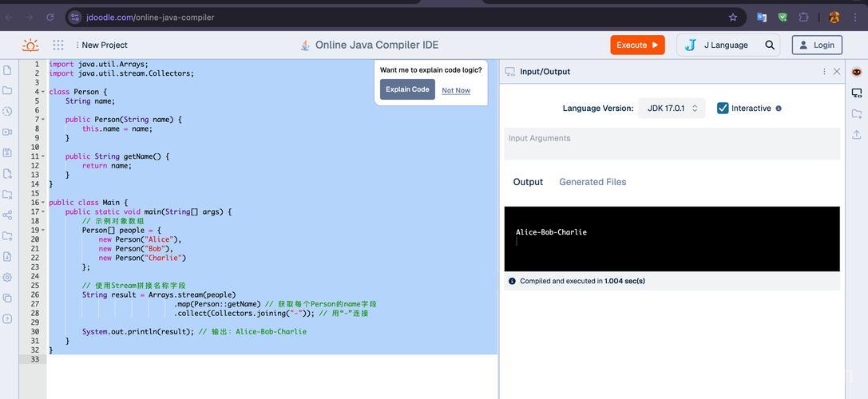The width and height of the screenshot is (868, 399).
Task: Click the green shield extension icon
Action: (x=783, y=17)
